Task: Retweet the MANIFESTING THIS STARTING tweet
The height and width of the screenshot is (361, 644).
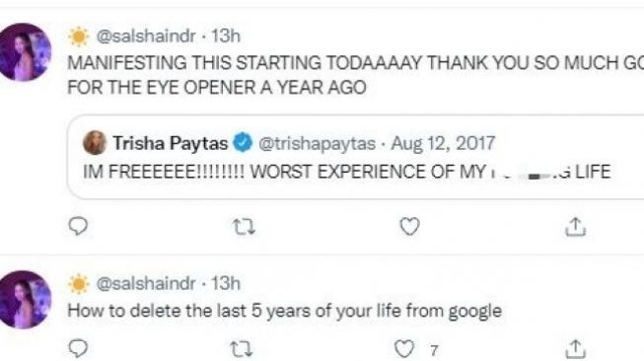Action: [x=244, y=226]
